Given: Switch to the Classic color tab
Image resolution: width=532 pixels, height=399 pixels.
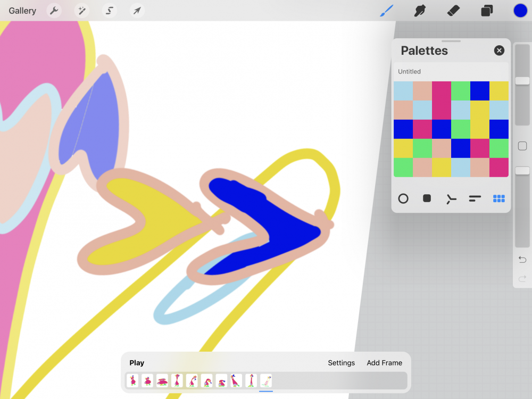Looking at the screenshot, I should (x=427, y=198).
